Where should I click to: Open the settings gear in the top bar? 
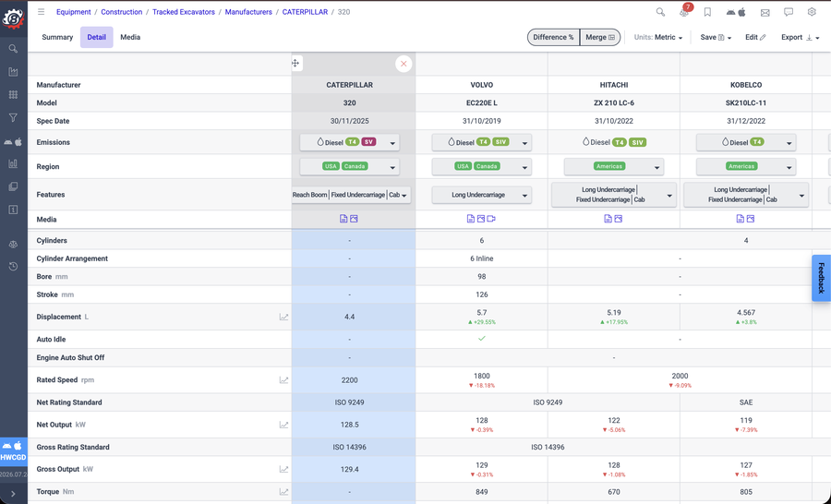tap(812, 12)
